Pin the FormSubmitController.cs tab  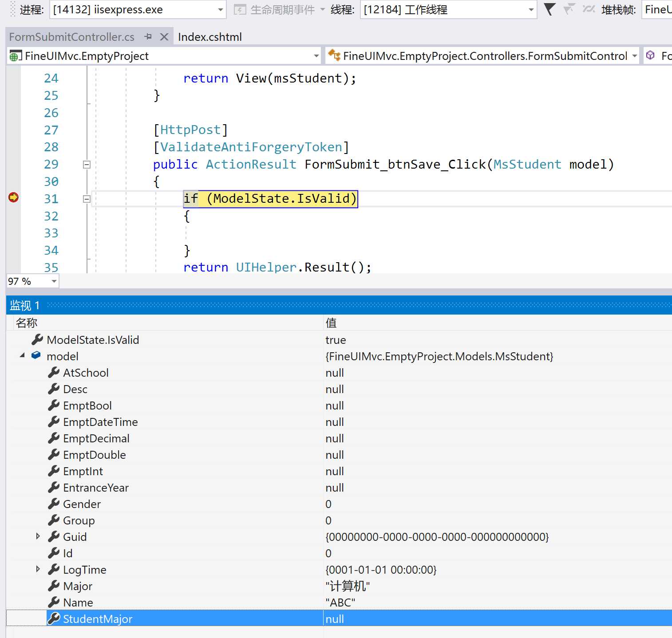point(148,36)
